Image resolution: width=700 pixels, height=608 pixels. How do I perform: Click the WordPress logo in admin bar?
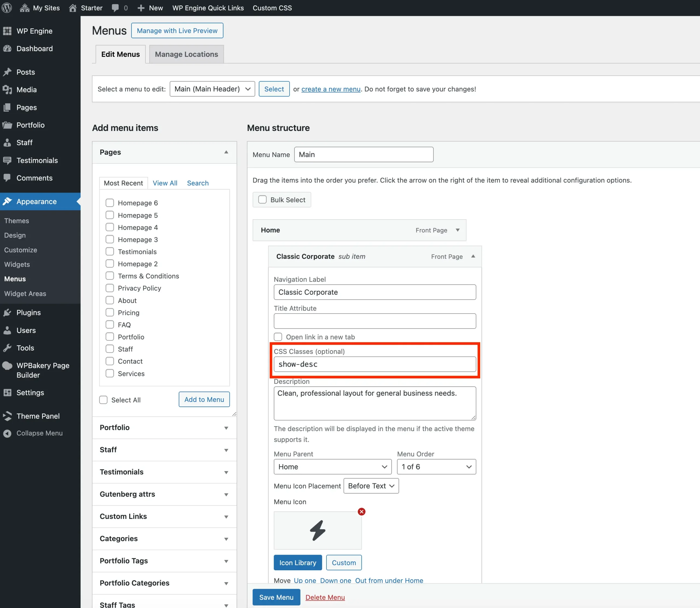[7, 7]
